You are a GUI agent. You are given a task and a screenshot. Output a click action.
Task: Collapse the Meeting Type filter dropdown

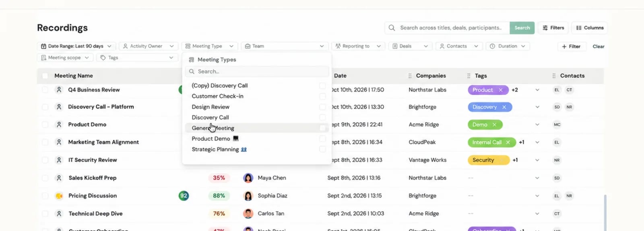(209, 46)
